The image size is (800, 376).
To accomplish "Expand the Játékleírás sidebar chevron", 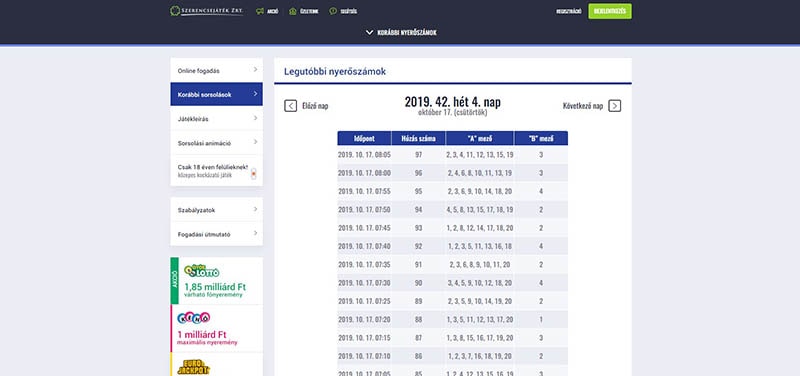I will [x=256, y=118].
